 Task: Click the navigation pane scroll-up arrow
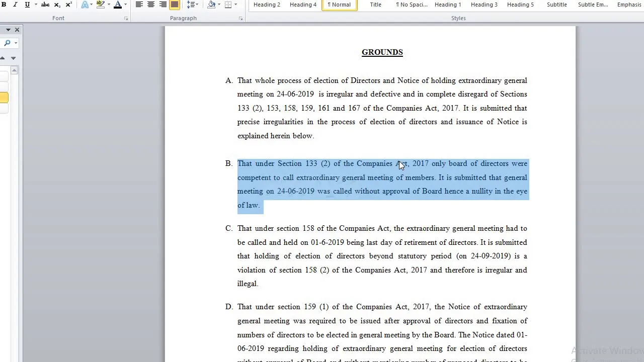tap(14, 70)
